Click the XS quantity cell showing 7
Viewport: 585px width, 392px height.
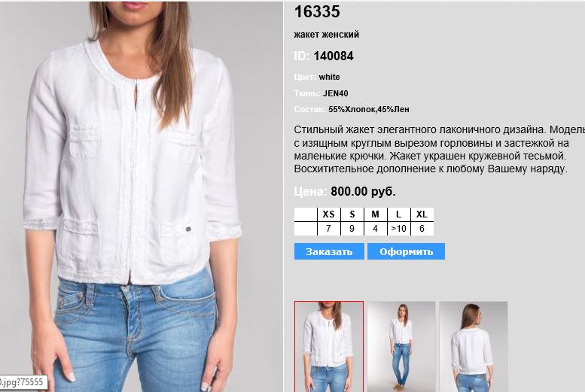329,229
